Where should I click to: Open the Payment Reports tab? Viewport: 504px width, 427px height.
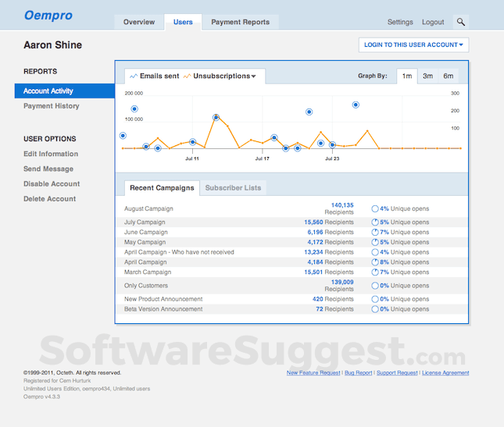[x=240, y=23]
